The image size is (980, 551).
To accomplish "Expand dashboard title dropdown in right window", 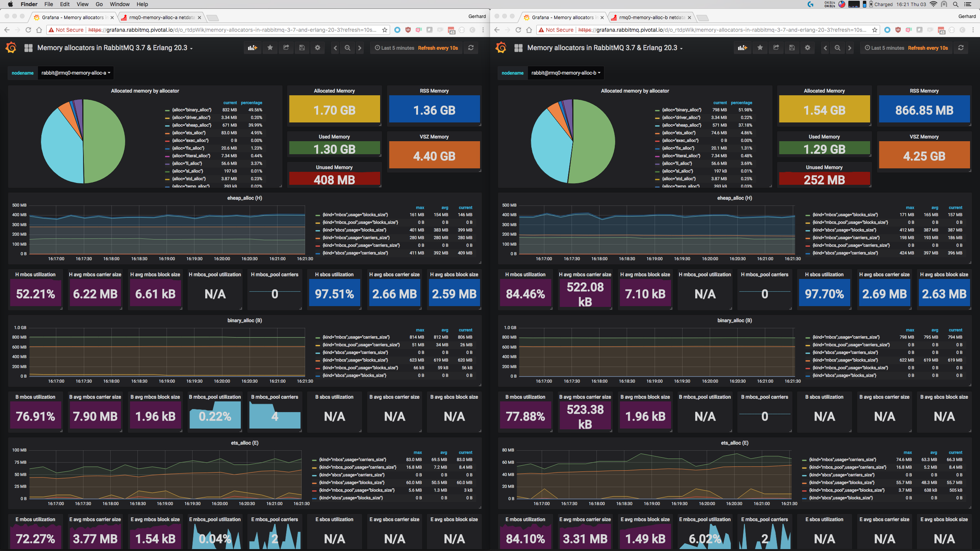I will tap(605, 48).
